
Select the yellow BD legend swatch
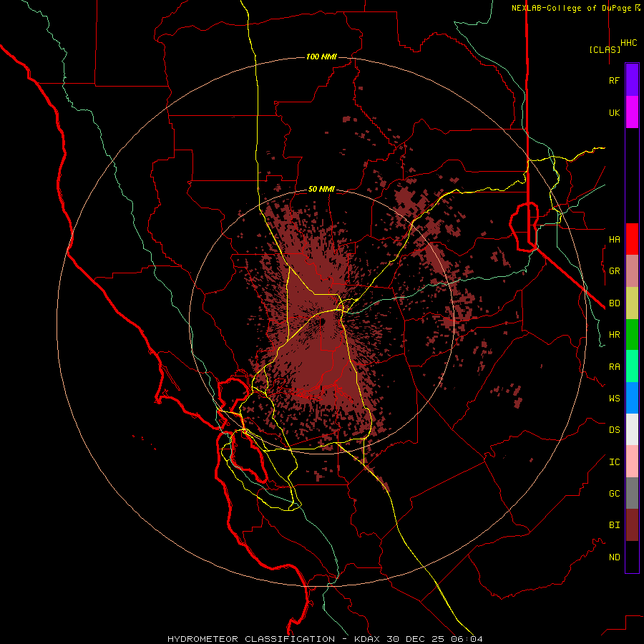click(632, 303)
